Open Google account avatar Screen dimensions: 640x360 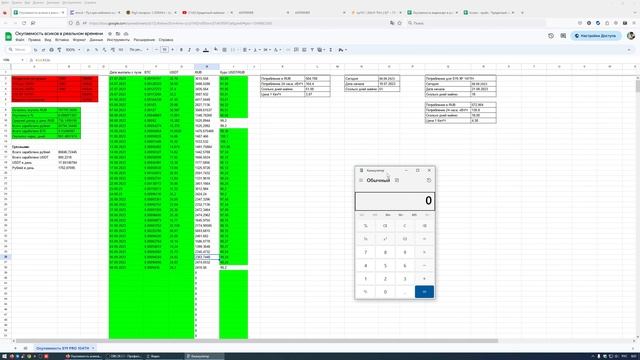631,36
